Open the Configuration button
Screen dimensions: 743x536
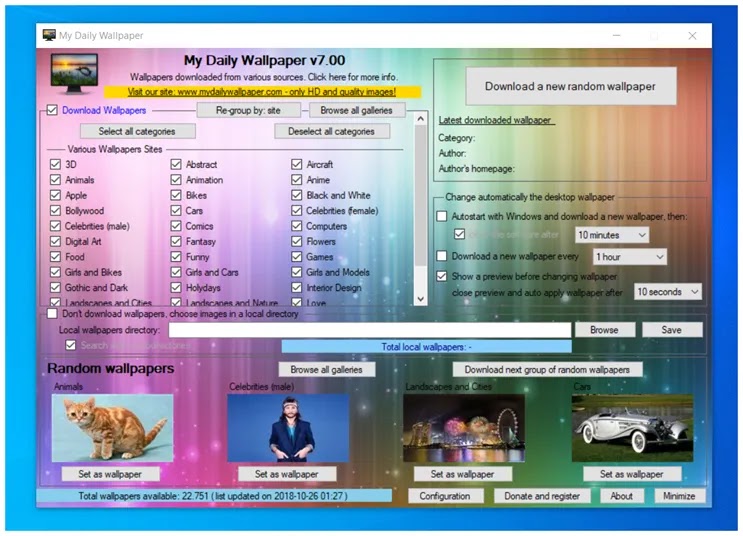point(445,496)
